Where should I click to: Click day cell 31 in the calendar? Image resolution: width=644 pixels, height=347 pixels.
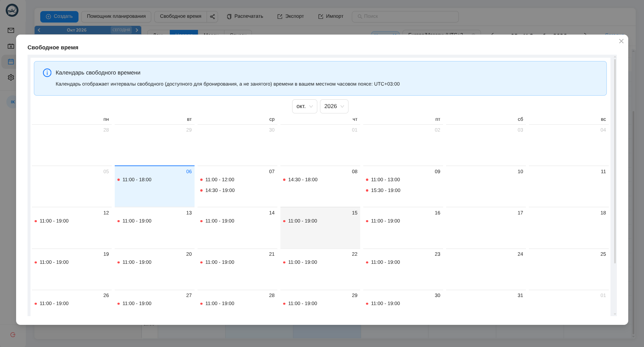click(x=486, y=303)
